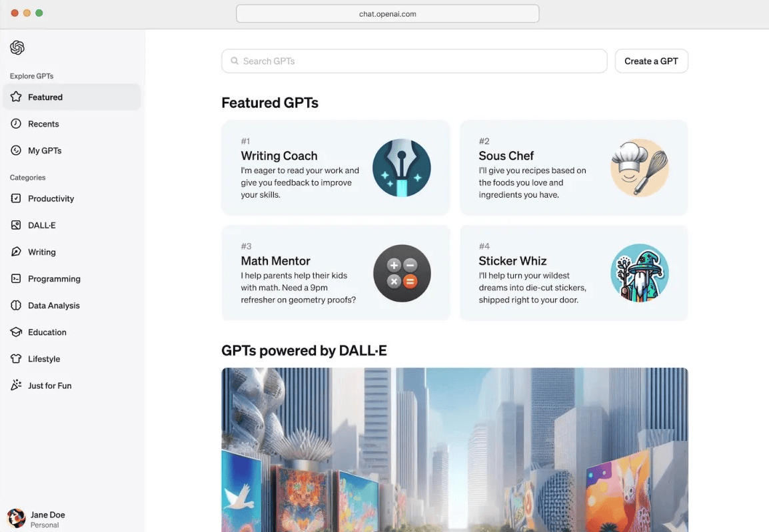Click the Just for Fun party icon
Screen dimensions: 769x532
pos(16,385)
